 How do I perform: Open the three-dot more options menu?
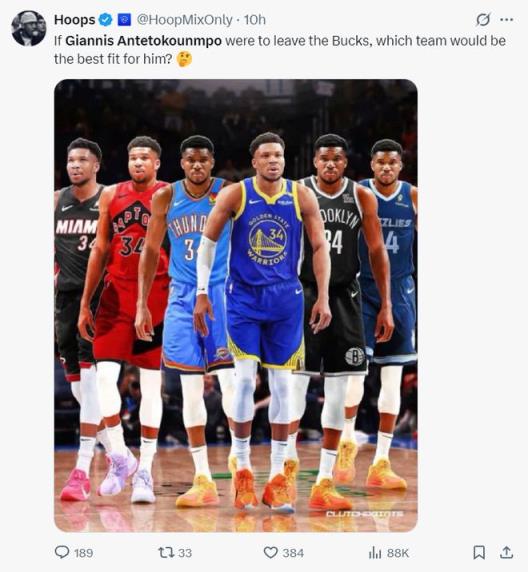click(x=506, y=20)
